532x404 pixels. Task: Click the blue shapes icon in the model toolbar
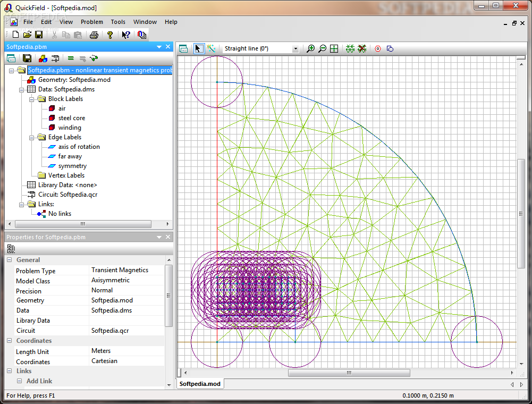tap(390, 48)
